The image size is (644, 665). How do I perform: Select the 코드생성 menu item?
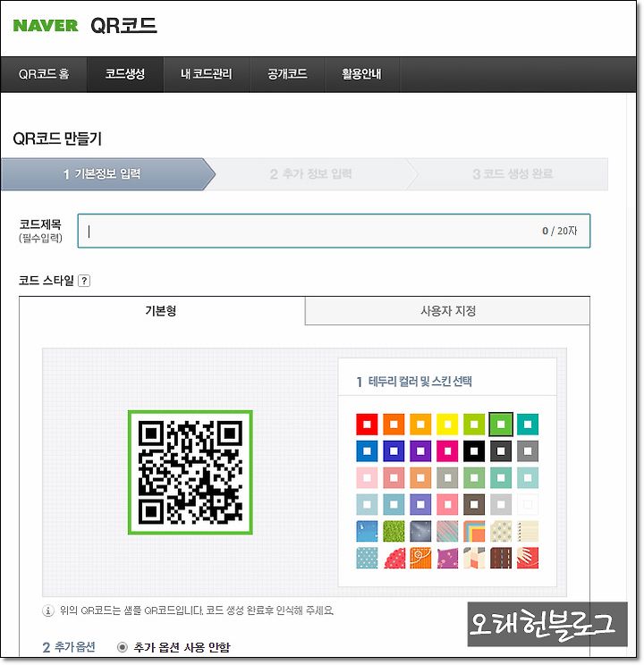coord(125,74)
